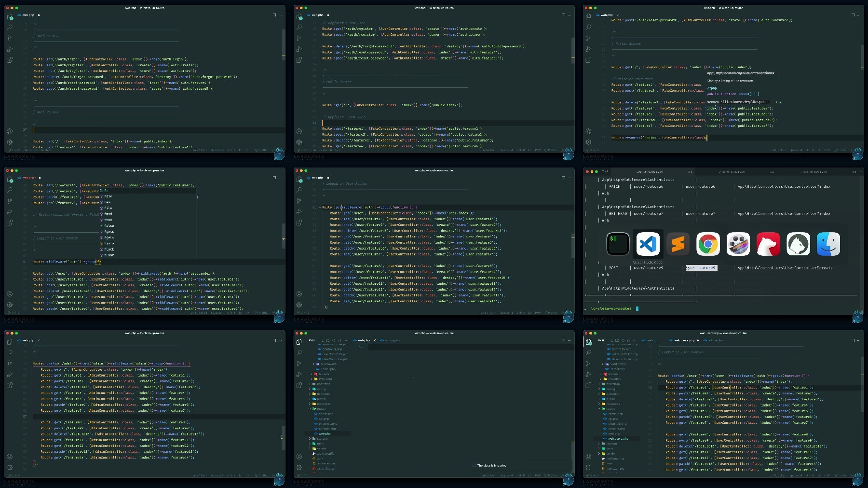Click 'Spaces: 4' in empty web.php window status bar
Screen dimensions: 868x488
click(x=506, y=475)
